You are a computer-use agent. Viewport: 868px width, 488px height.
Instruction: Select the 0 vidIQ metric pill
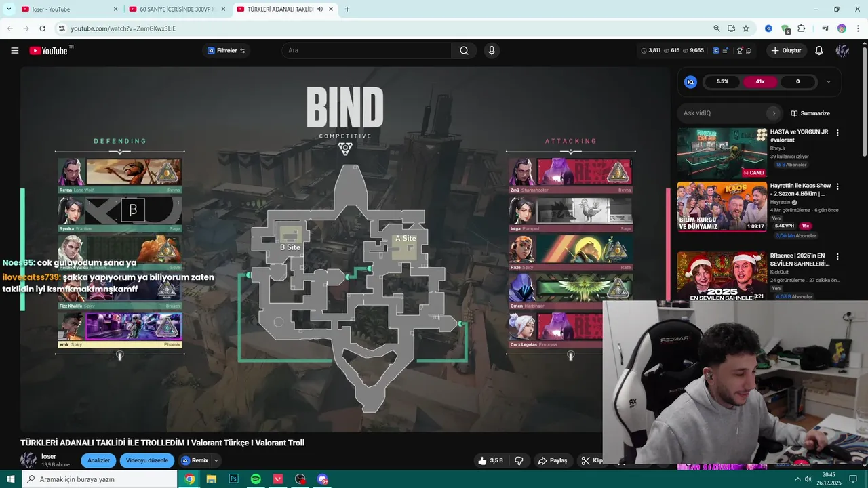coord(797,81)
